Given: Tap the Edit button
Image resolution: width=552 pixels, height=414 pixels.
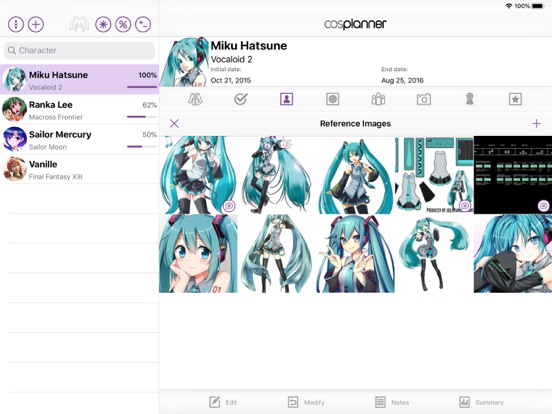Looking at the screenshot, I should pyautogui.click(x=223, y=402).
